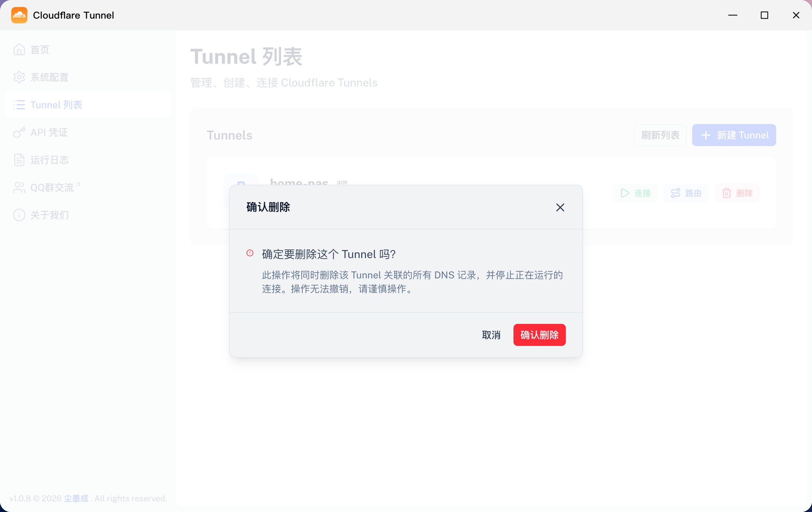Click the list icon for Tunnel 列表

pos(19,105)
